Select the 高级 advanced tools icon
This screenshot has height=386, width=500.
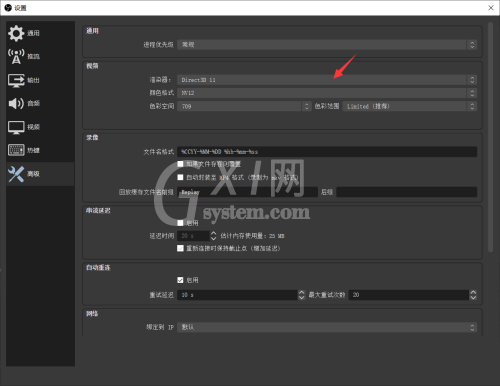[16, 174]
